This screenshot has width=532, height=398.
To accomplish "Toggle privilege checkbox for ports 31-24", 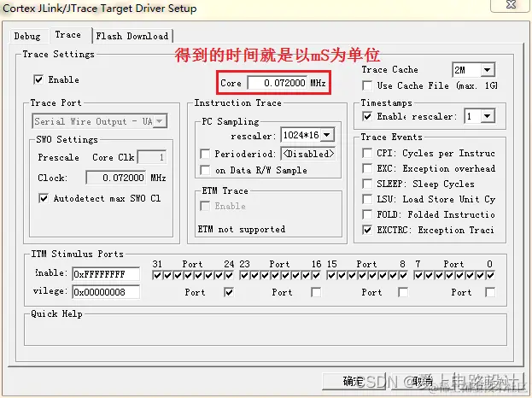I will click(229, 292).
